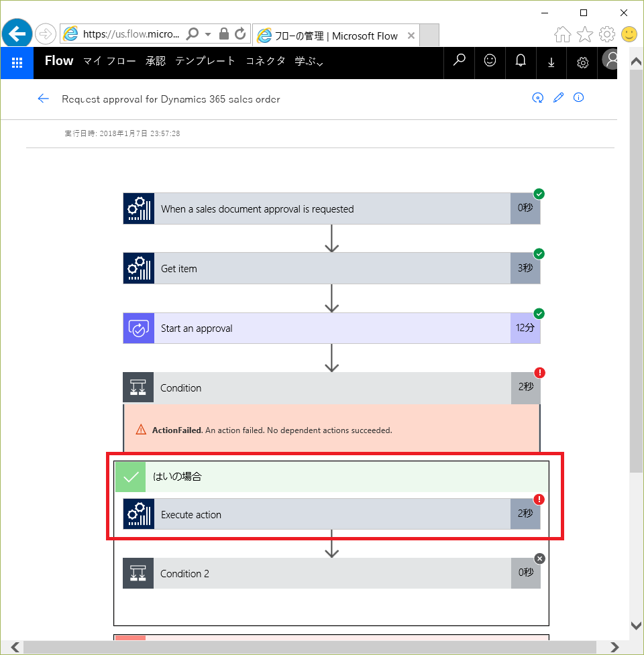Open the user account avatar
This screenshot has height=655, width=644.
coord(610,59)
